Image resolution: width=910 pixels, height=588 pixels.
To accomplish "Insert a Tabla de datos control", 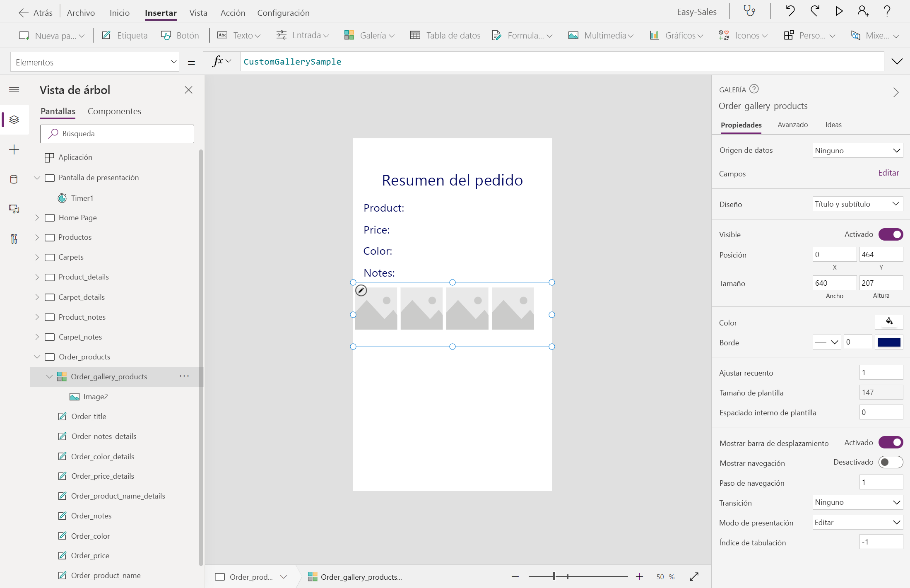I will tap(445, 35).
